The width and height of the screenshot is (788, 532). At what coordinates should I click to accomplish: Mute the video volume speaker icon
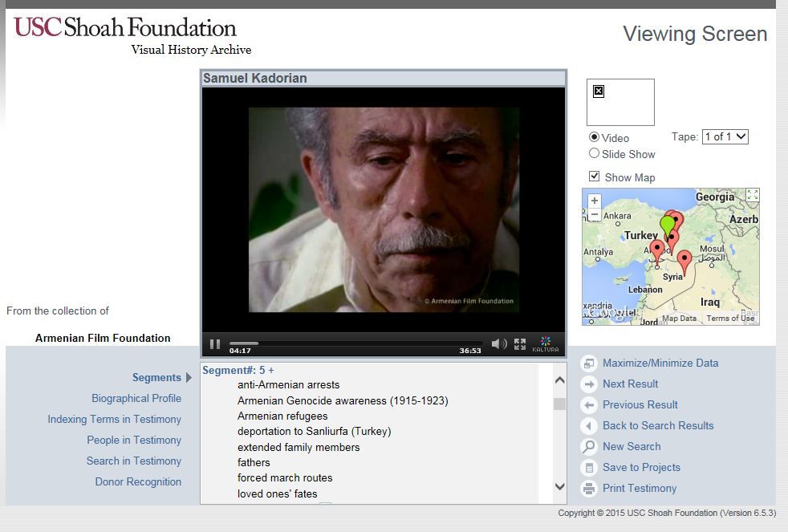coord(498,344)
